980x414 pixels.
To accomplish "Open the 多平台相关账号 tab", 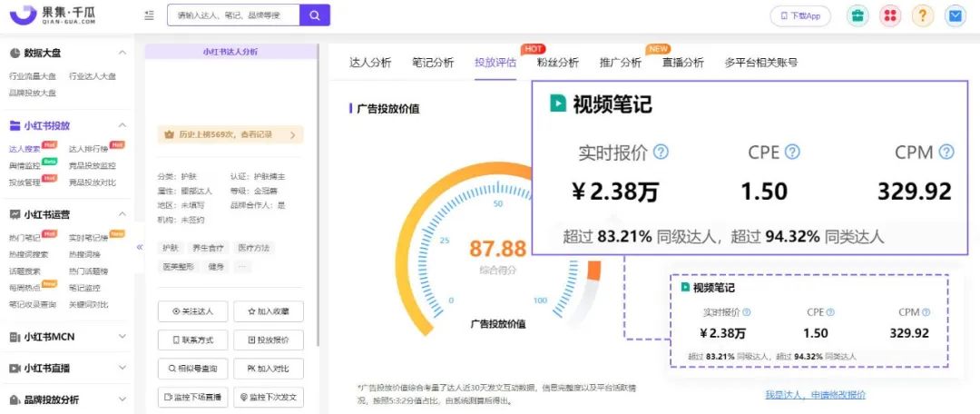I will (x=760, y=63).
